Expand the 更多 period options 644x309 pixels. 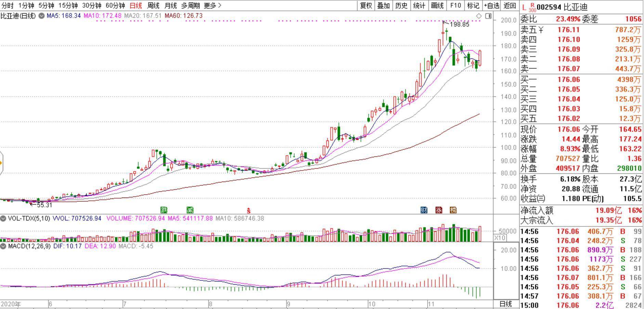click(212, 5)
